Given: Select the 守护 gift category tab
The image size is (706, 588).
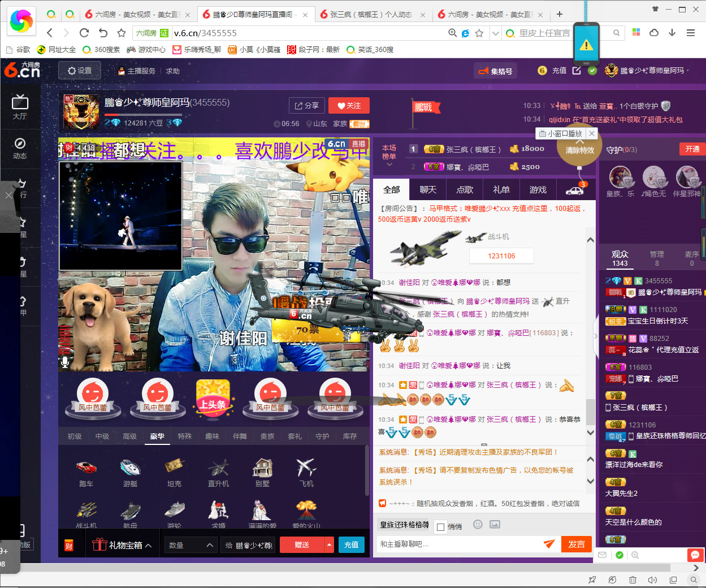Looking at the screenshot, I should pyautogui.click(x=322, y=436).
